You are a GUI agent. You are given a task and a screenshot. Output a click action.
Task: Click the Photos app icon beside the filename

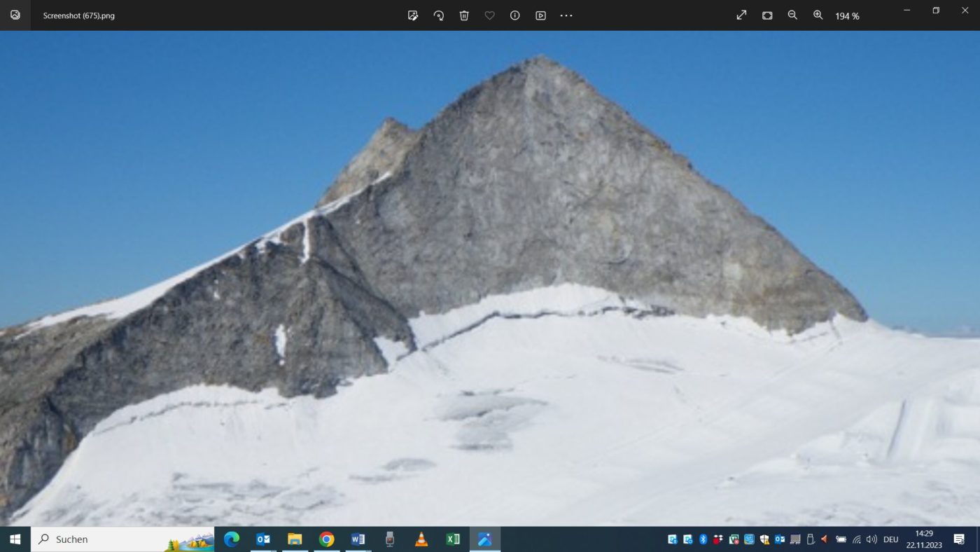click(15, 15)
